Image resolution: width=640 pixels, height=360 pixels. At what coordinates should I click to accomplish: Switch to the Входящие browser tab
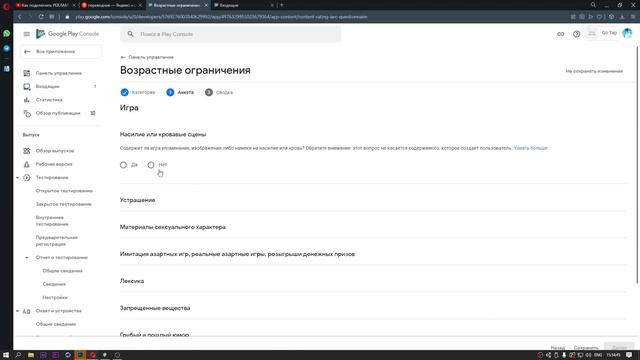pos(243,5)
